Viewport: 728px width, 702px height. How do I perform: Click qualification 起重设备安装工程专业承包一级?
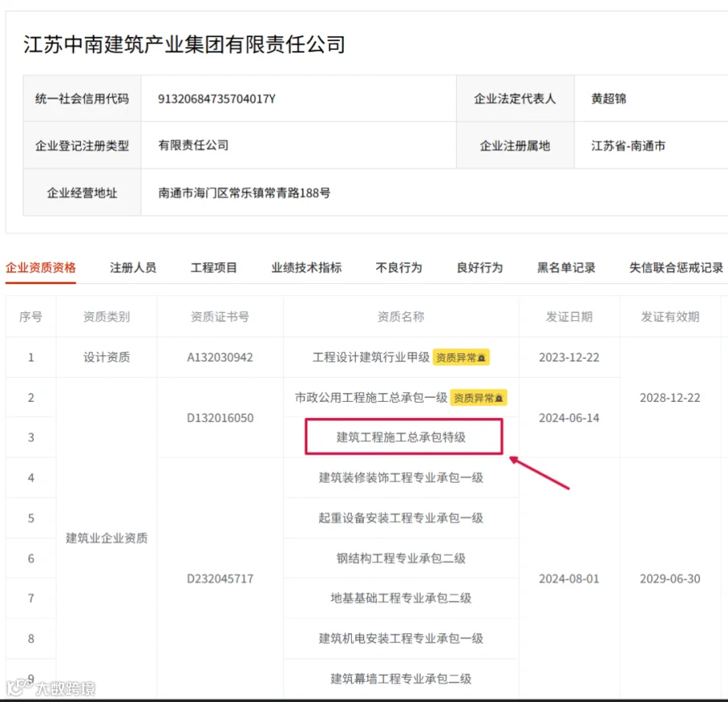pyautogui.click(x=401, y=518)
